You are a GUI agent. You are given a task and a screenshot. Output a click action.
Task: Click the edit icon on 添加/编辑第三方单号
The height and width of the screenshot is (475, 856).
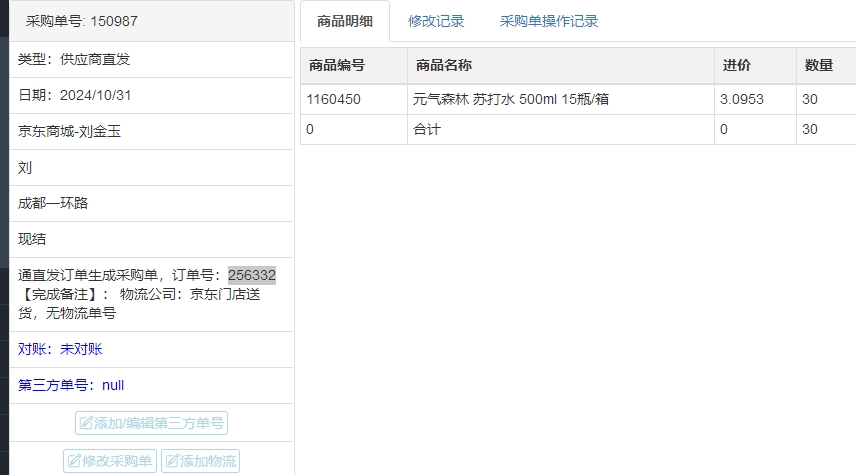pyautogui.click(x=86, y=423)
